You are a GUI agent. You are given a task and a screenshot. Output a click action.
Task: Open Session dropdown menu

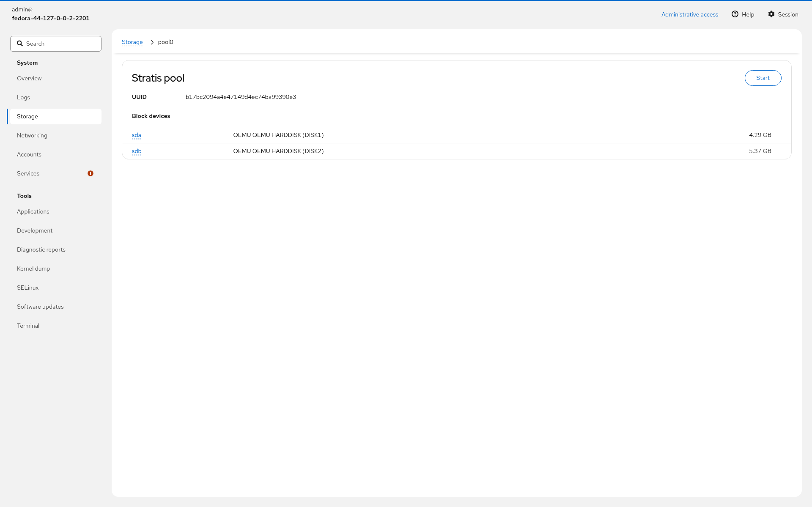click(783, 14)
